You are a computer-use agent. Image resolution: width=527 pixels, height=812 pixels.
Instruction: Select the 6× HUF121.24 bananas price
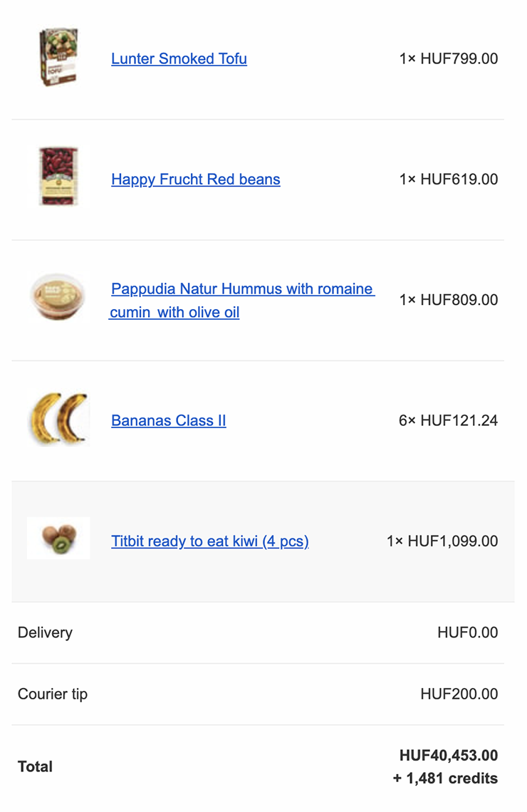449,420
